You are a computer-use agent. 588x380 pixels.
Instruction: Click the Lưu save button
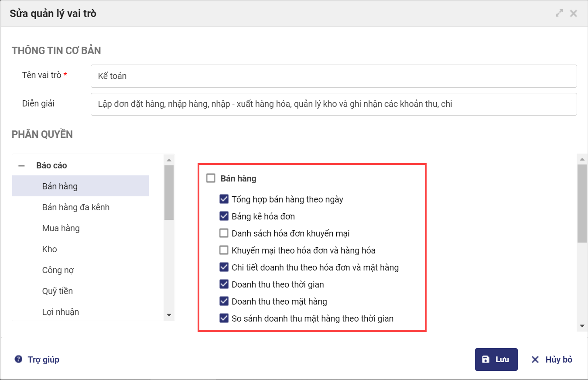coord(496,359)
